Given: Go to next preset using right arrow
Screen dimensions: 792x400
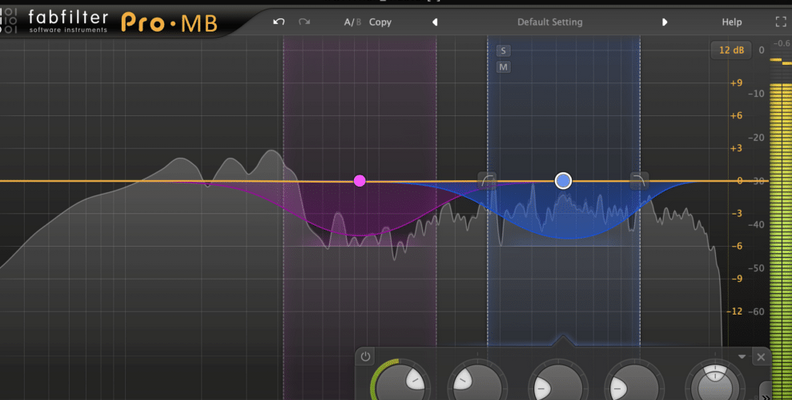Looking at the screenshot, I should 665,22.
